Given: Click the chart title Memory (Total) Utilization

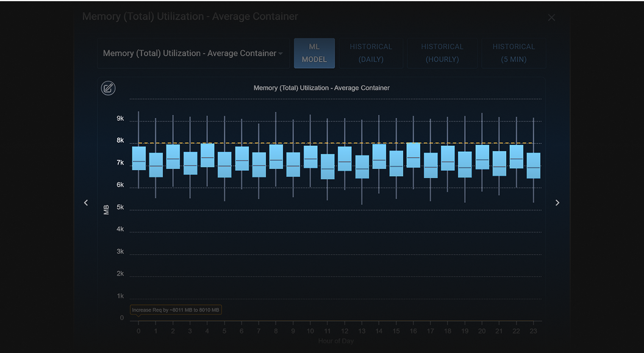Looking at the screenshot, I should 321,88.
